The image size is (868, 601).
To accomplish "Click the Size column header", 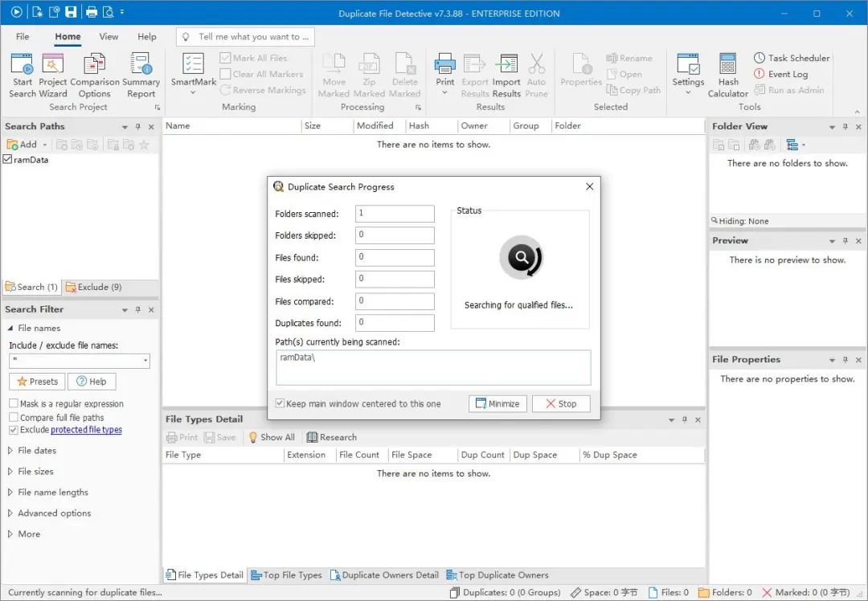I will (x=327, y=125).
